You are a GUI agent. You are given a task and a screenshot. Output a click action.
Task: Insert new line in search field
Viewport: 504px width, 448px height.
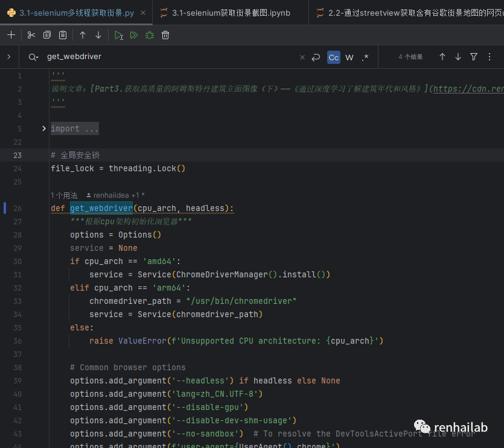[x=316, y=57]
